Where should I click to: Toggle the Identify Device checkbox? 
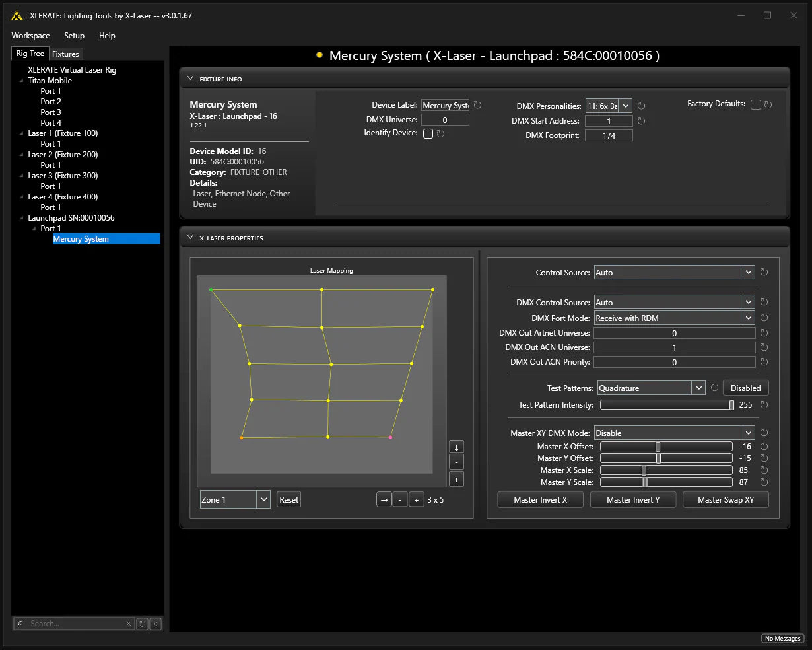click(428, 133)
